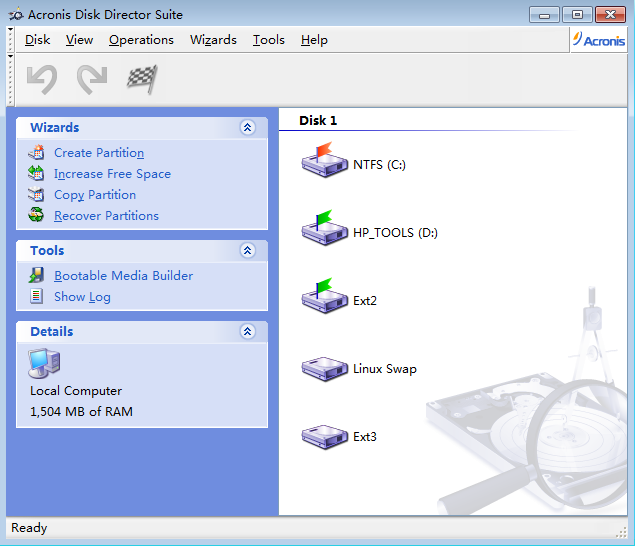Select the NTFS (C:) drive icon
The width and height of the screenshot is (635, 546).
coord(324,160)
